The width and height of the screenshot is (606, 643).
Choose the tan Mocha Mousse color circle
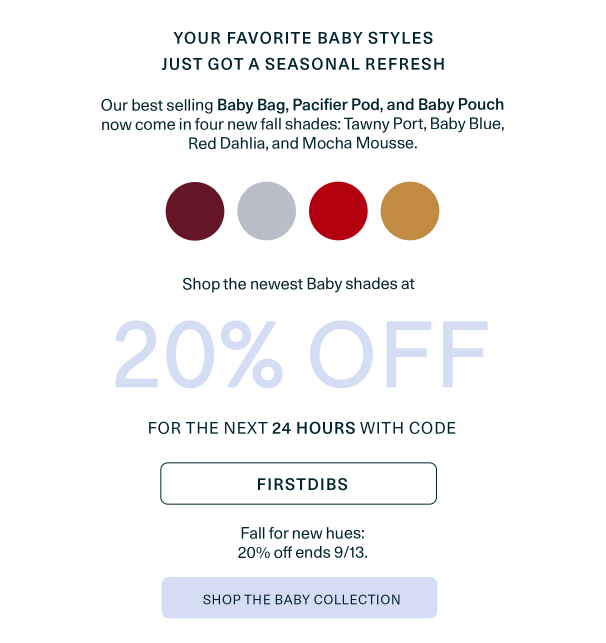tap(410, 211)
